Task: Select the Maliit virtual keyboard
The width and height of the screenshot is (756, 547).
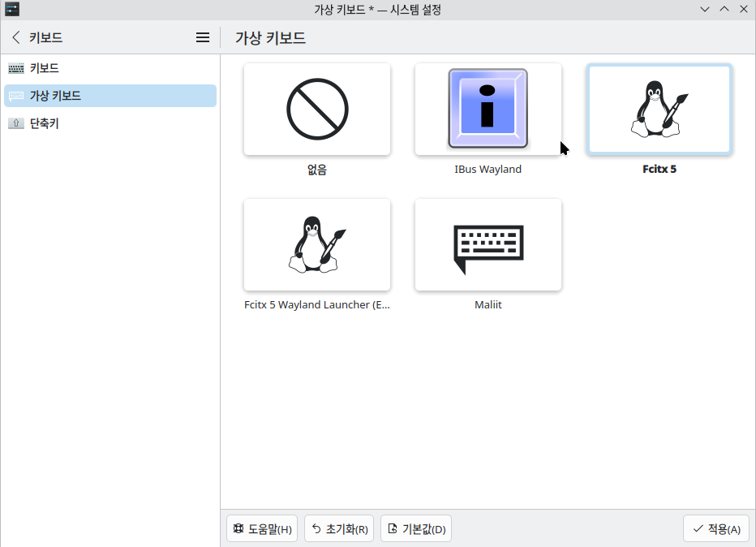Action: [488, 244]
